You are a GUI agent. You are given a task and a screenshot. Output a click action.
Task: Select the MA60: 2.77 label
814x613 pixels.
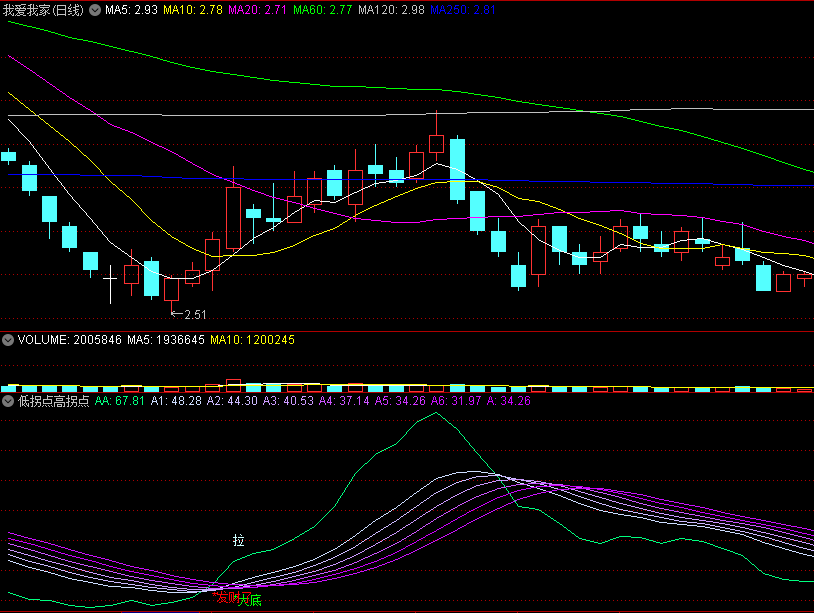pos(322,10)
